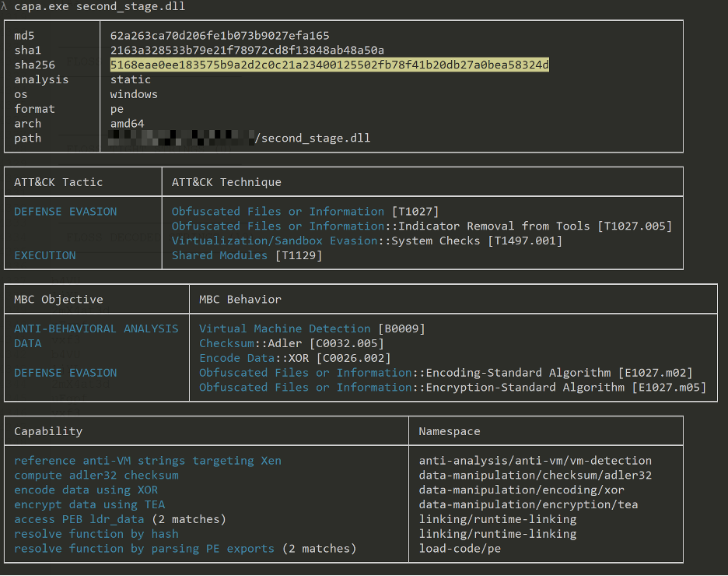Viewport: 728px width, 576px height.
Task: Click 'linking/runtime-linking' beside access PEB ldr_data
Action: (498, 519)
